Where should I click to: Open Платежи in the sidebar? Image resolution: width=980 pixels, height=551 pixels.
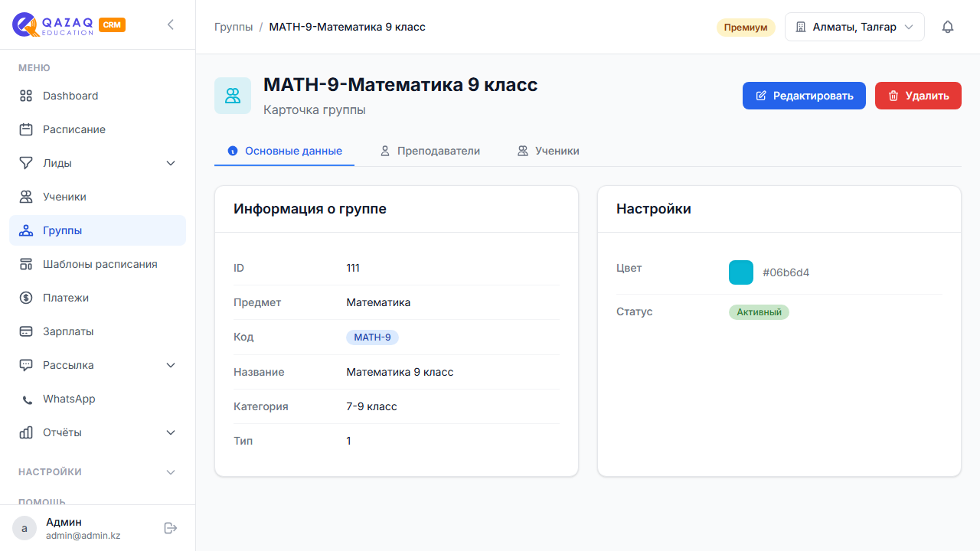pyautogui.click(x=98, y=298)
